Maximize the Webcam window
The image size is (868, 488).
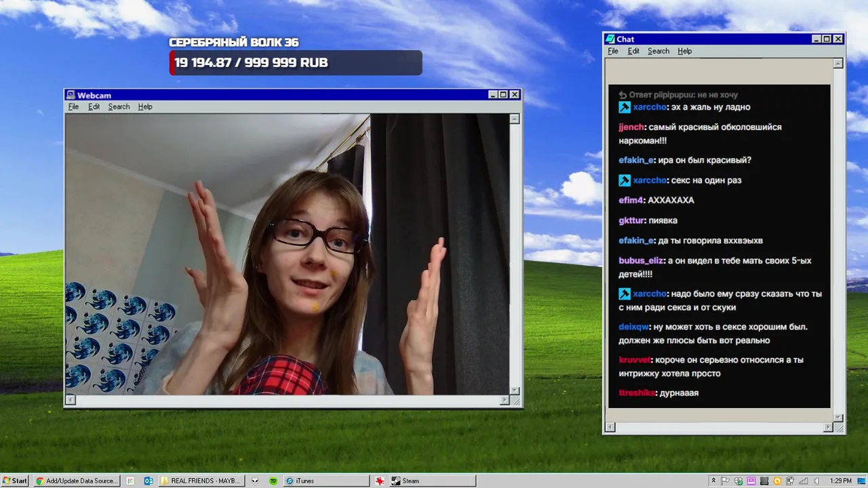(503, 95)
